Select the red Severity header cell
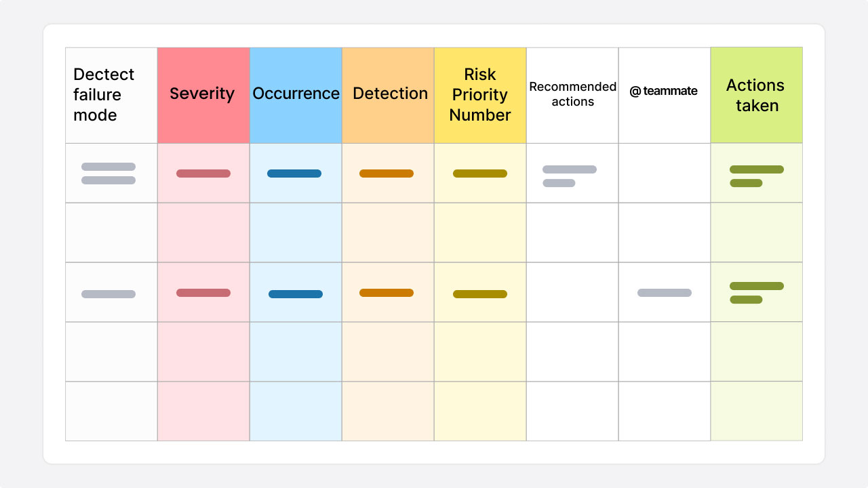This screenshot has height=488, width=868. pos(203,95)
